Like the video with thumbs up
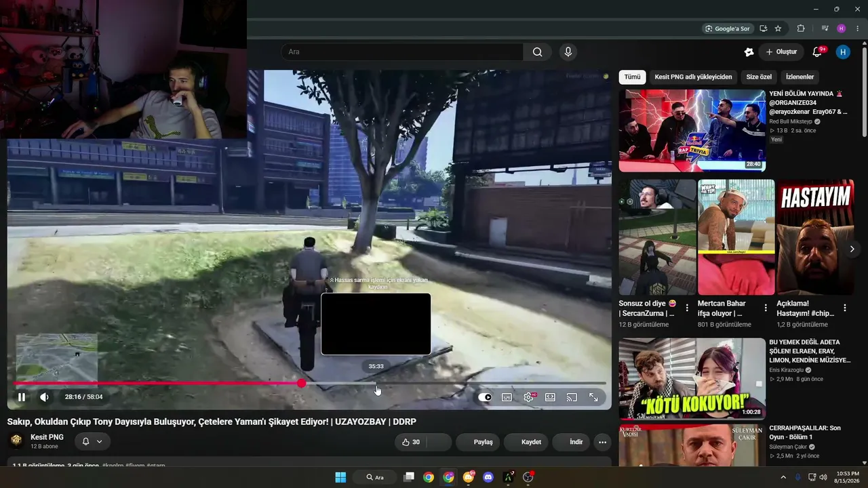Viewport: 868px width, 488px height. (x=411, y=442)
